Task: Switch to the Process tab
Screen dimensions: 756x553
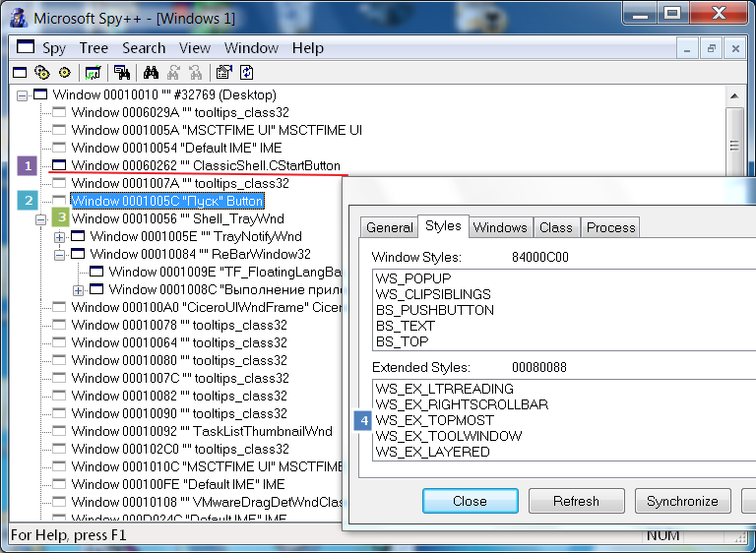Action: pyautogui.click(x=611, y=227)
